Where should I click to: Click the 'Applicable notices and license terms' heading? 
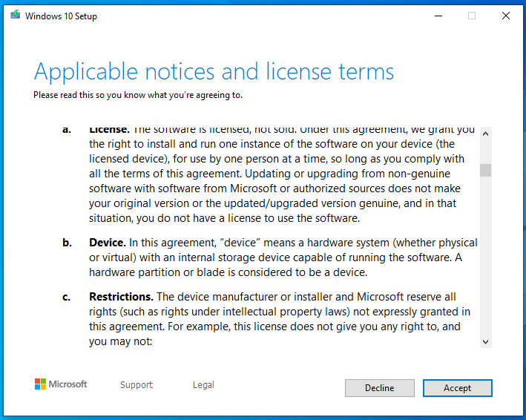214,71
